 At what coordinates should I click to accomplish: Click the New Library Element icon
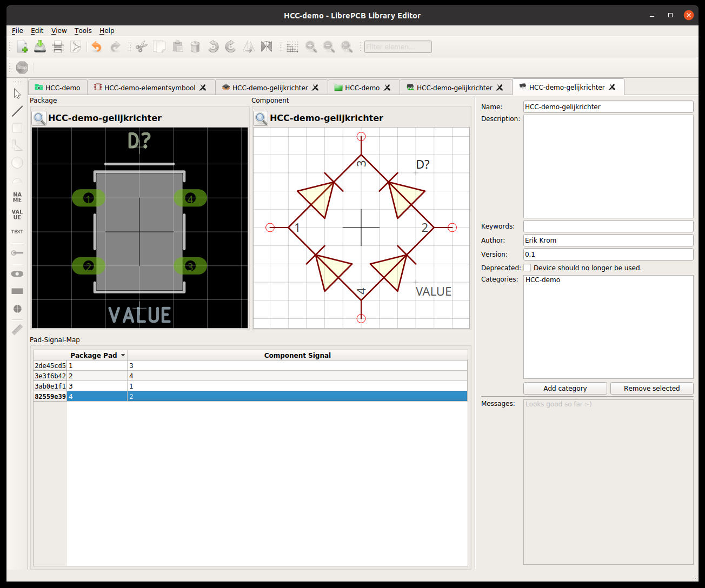[22, 46]
